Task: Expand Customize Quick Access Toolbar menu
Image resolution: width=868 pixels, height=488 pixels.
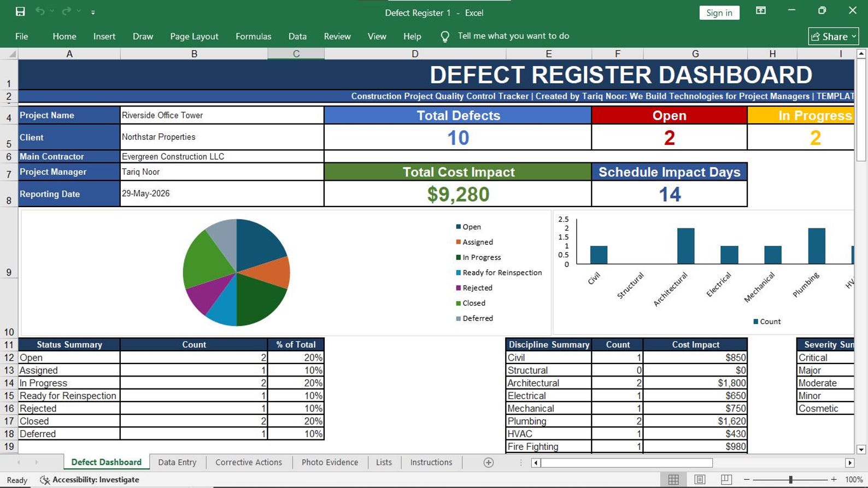Action: [x=93, y=12]
